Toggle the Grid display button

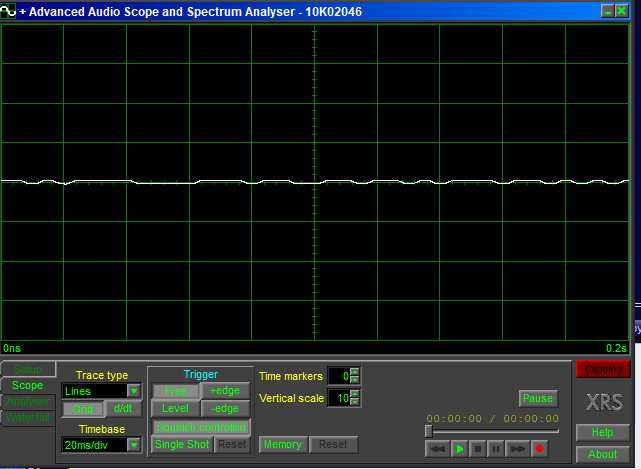(83, 408)
